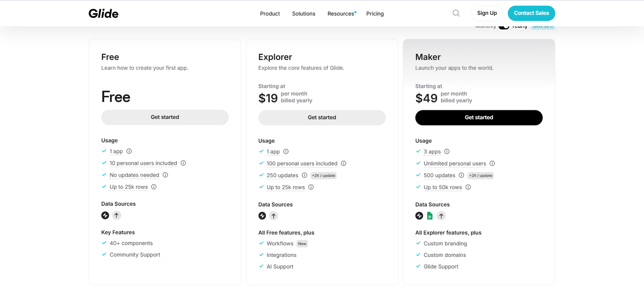The width and height of the screenshot is (644, 288).
Task: Click the Contact Sales button
Action: [531, 13]
